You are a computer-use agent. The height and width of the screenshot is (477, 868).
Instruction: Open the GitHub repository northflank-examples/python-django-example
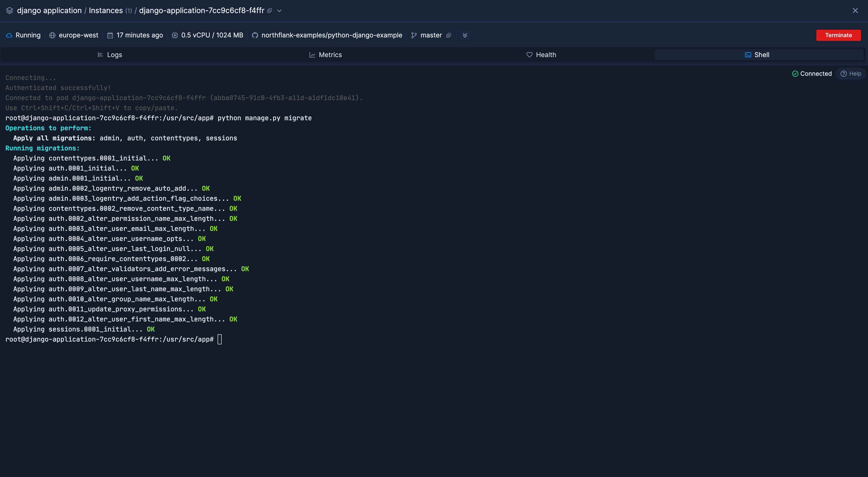(x=332, y=35)
